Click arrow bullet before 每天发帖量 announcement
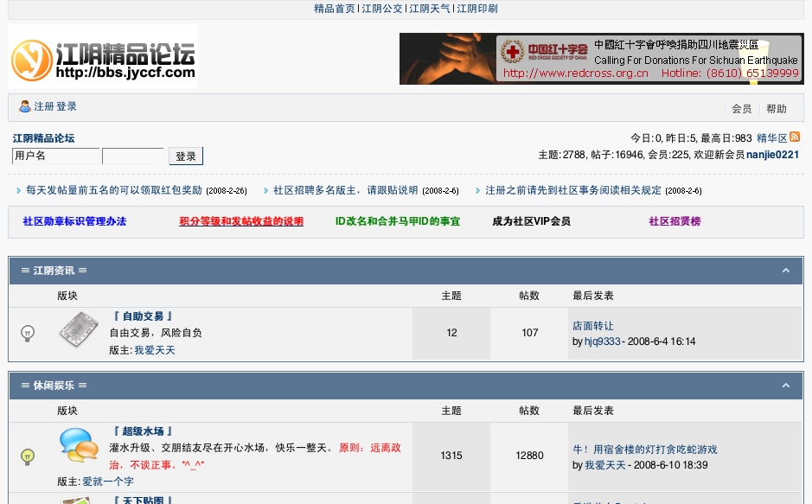812x504 pixels. pyautogui.click(x=19, y=190)
